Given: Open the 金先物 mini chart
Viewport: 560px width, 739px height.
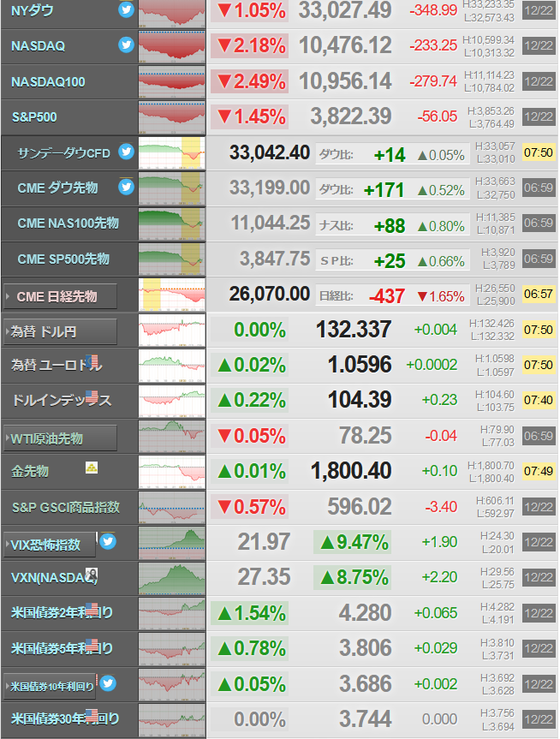Looking at the screenshot, I should click(x=172, y=472).
